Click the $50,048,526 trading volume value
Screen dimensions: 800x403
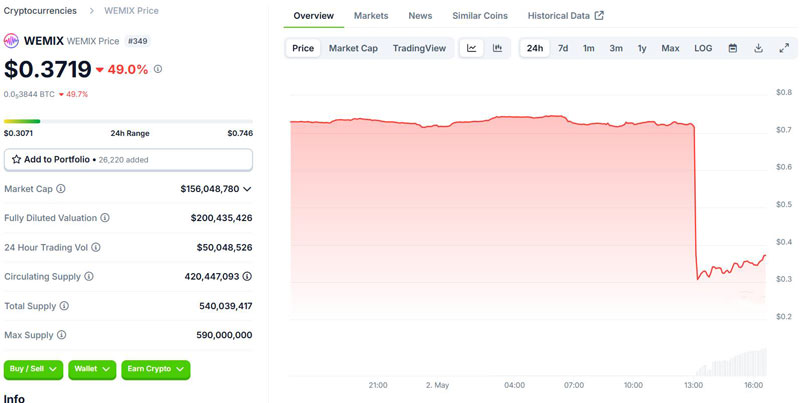click(x=224, y=247)
